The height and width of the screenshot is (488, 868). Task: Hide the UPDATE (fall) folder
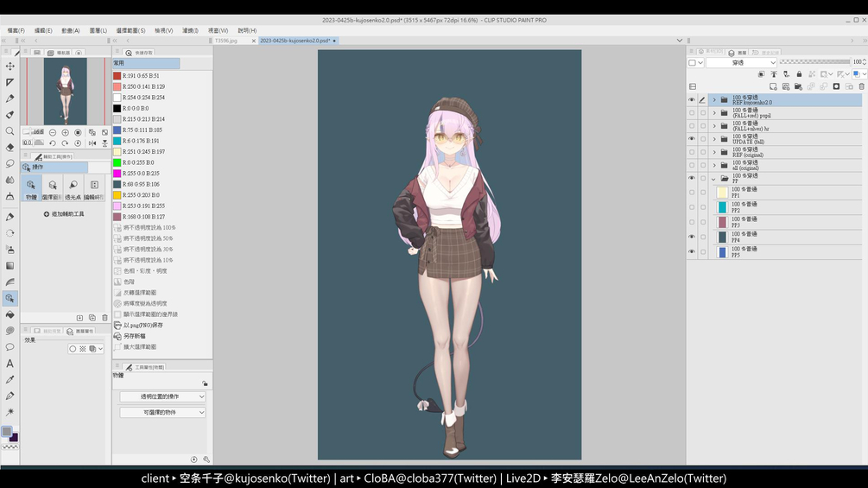pos(692,139)
